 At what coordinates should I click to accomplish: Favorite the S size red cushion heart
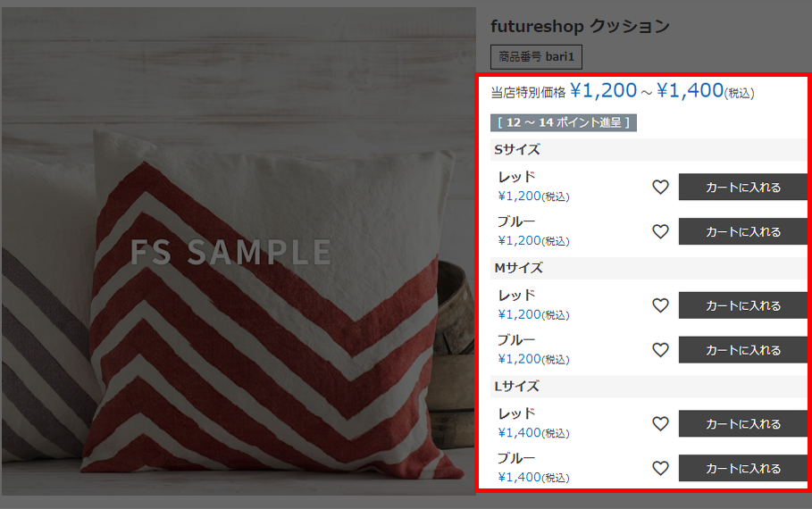tap(660, 187)
